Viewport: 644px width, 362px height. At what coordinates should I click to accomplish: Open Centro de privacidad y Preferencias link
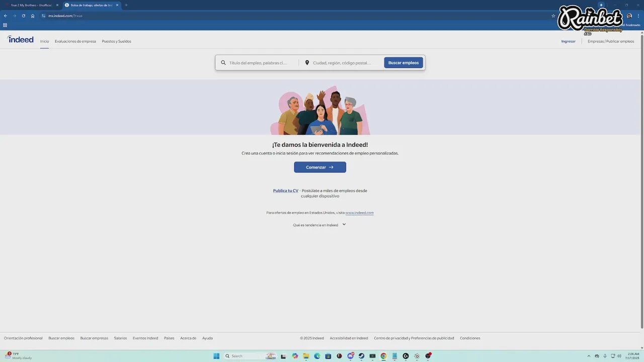pyautogui.click(x=414, y=338)
